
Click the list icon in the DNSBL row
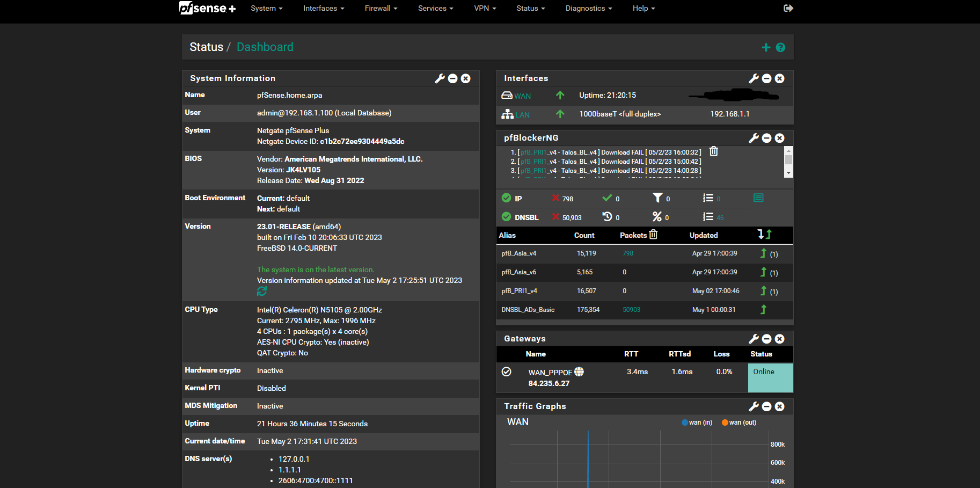tap(708, 217)
